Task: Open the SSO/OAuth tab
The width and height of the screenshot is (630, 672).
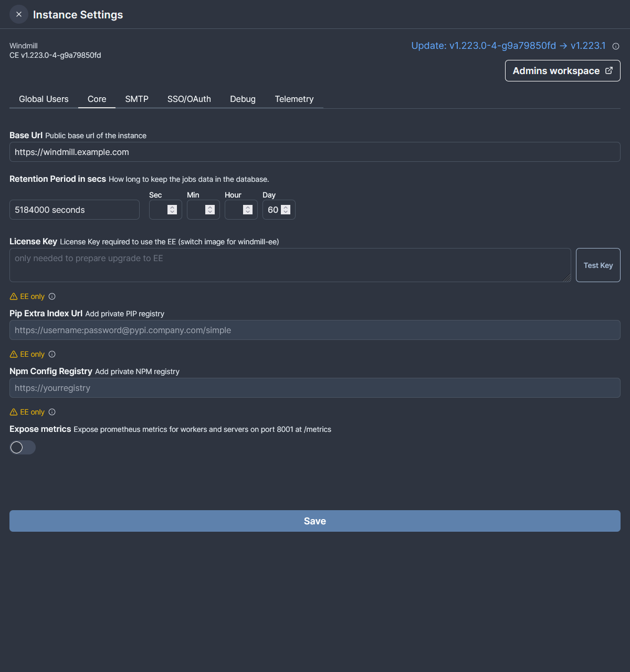Action: tap(189, 99)
